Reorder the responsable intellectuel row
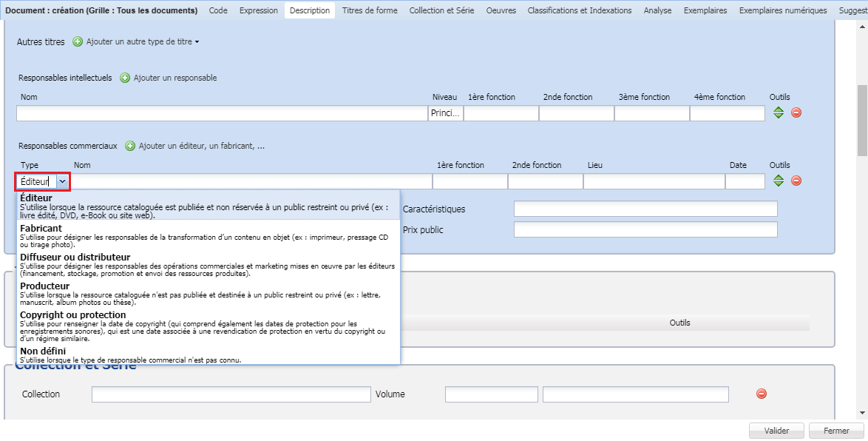 (777, 112)
